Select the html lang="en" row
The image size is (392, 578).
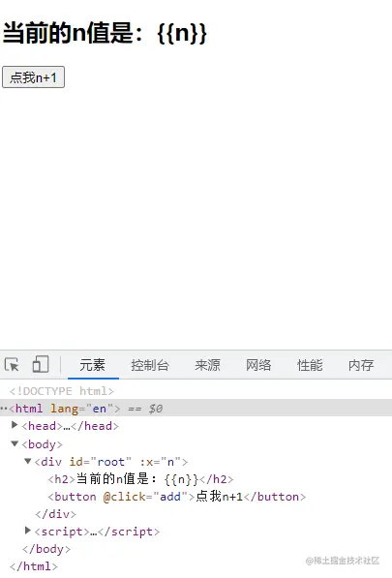196,408
